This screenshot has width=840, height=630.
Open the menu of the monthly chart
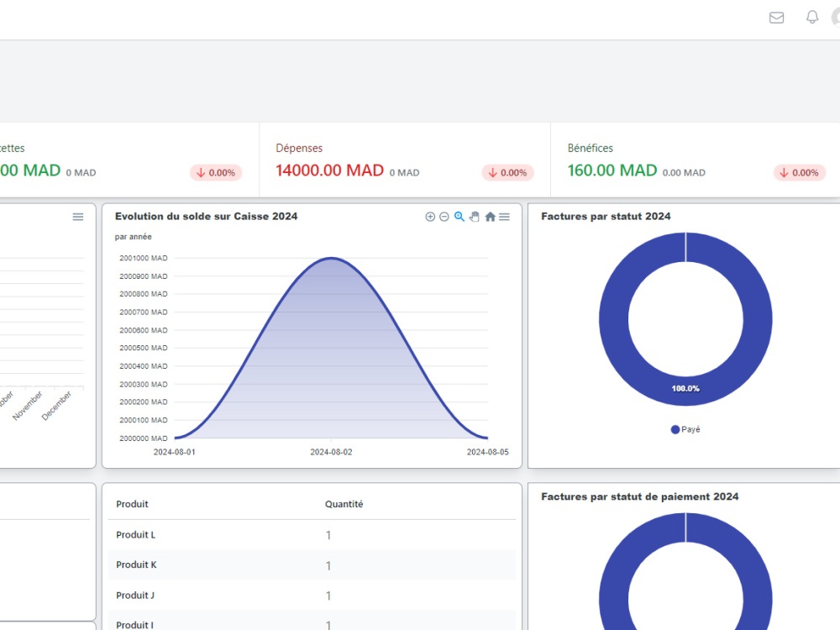78,217
